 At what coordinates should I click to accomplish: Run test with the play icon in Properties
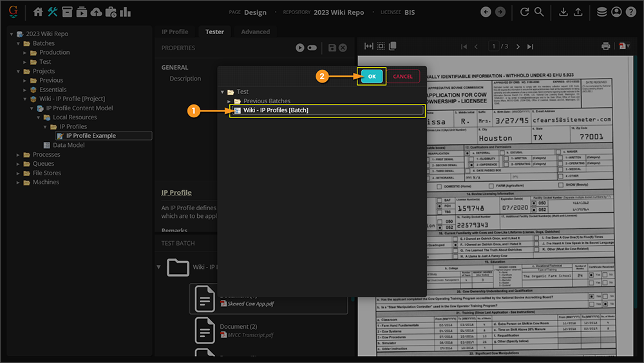tap(300, 48)
